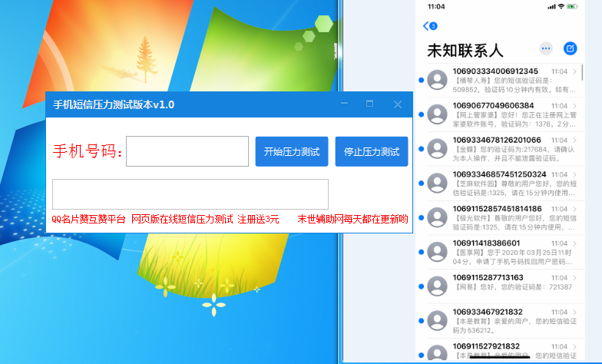Image resolution: width=602 pixels, height=364 pixels.
Task: Open QQ名片赞互赞平台 link
Action: (89, 220)
